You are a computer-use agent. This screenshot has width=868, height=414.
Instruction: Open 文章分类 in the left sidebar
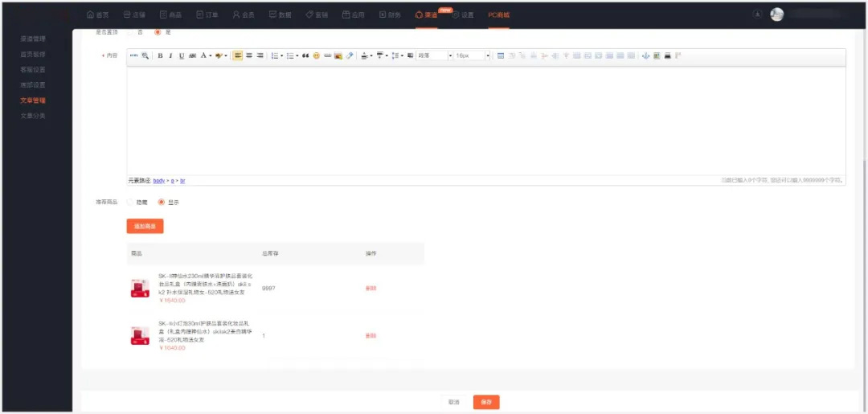[33, 116]
